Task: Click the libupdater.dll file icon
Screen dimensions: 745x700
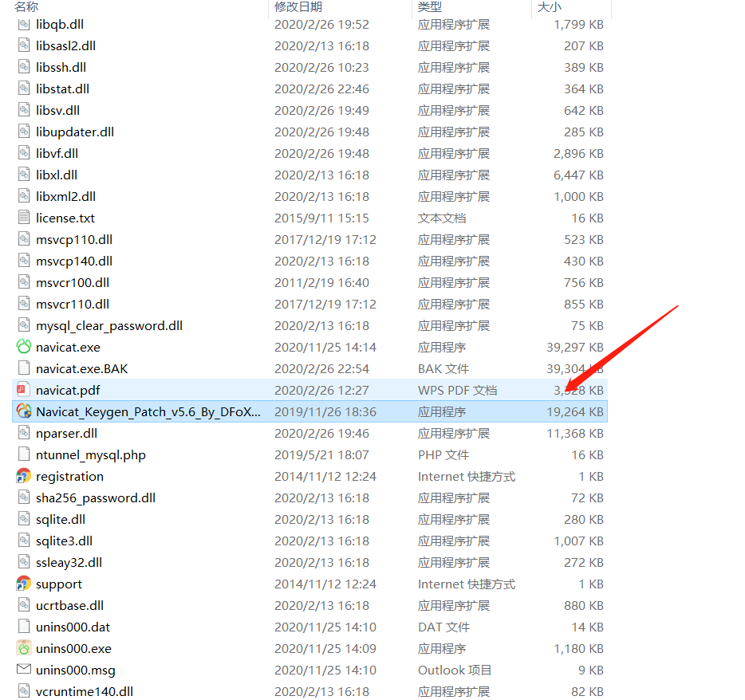Action: pyautogui.click(x=24, y=131)
